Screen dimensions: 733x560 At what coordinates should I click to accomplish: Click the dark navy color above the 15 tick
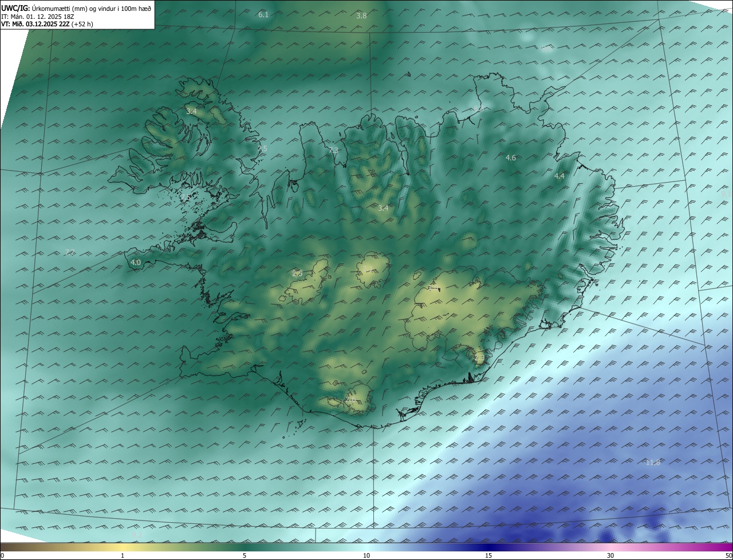488,547
